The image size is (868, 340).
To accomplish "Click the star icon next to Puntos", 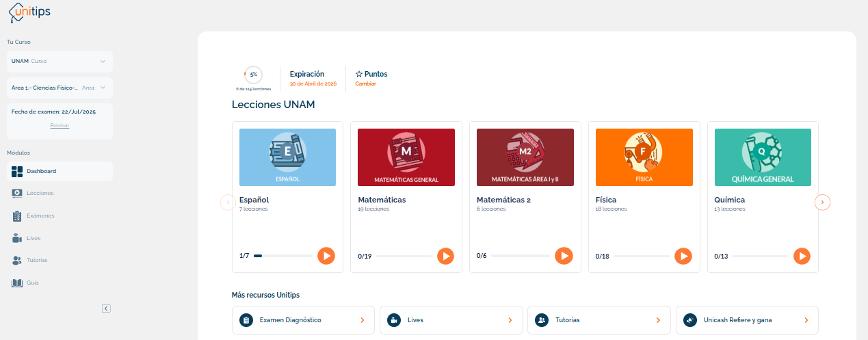I will [359, 74].
